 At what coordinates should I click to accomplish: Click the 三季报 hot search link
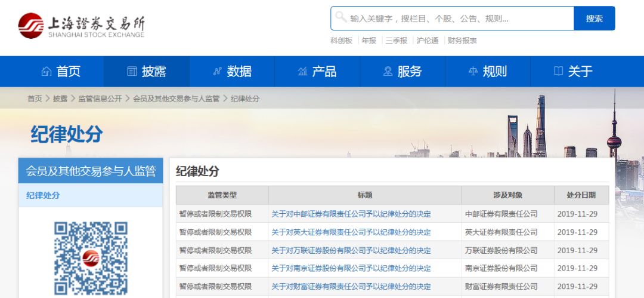click(397, 41)
